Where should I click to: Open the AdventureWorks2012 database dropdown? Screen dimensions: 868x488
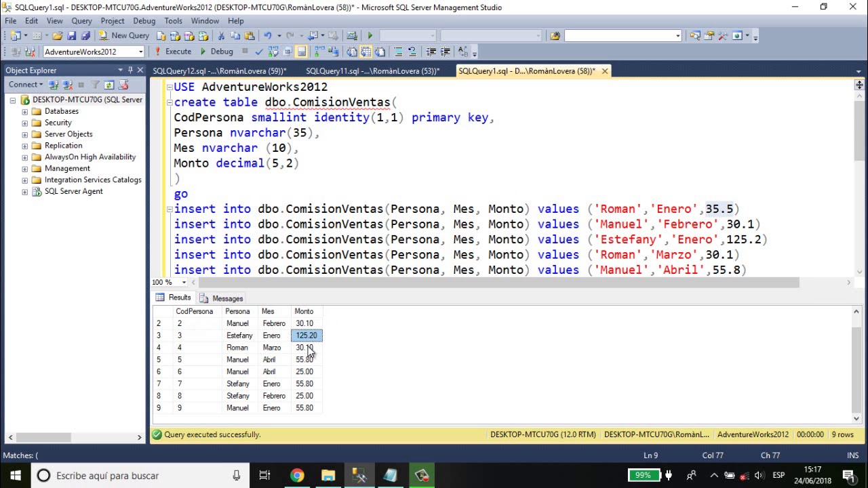click(140, 52)
